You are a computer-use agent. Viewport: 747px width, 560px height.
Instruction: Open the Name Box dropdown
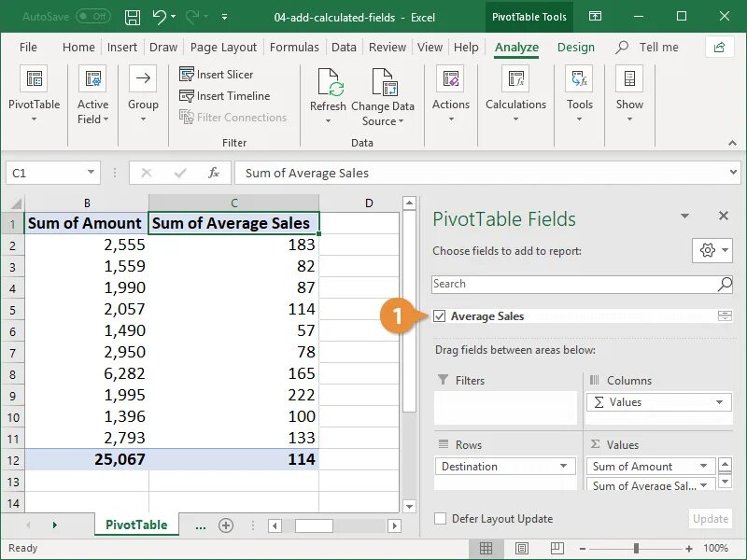(91, 173)
